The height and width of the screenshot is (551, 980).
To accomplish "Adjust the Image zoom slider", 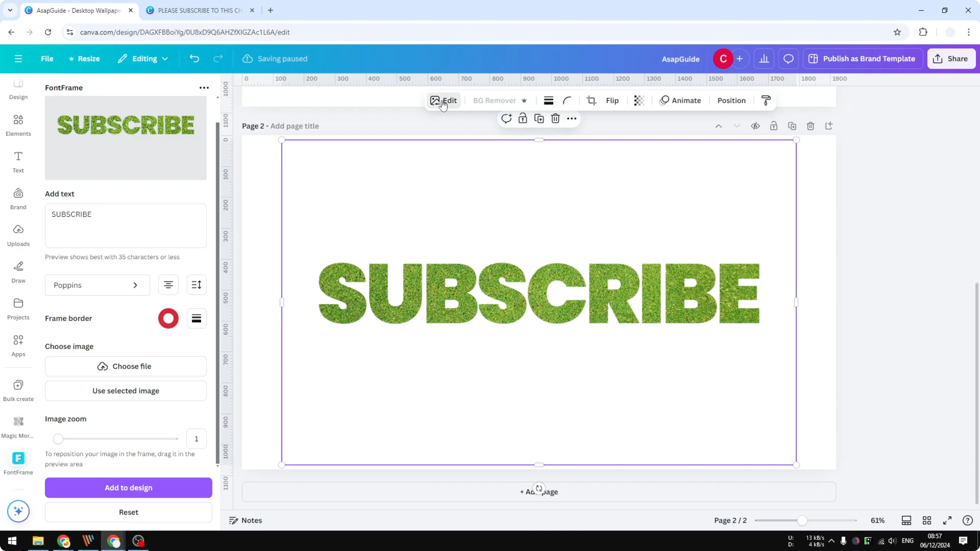I will tap(59, 439).
